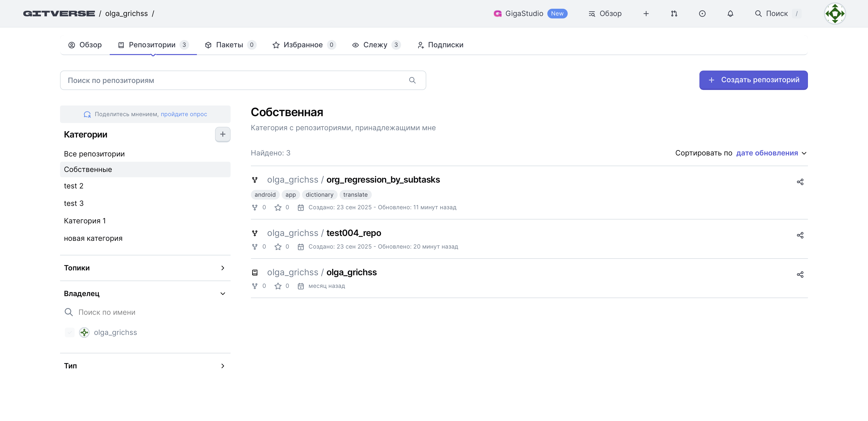Switch to the Пакеты tab
This screenshot has width=868, height=421.
coord(230,45)
